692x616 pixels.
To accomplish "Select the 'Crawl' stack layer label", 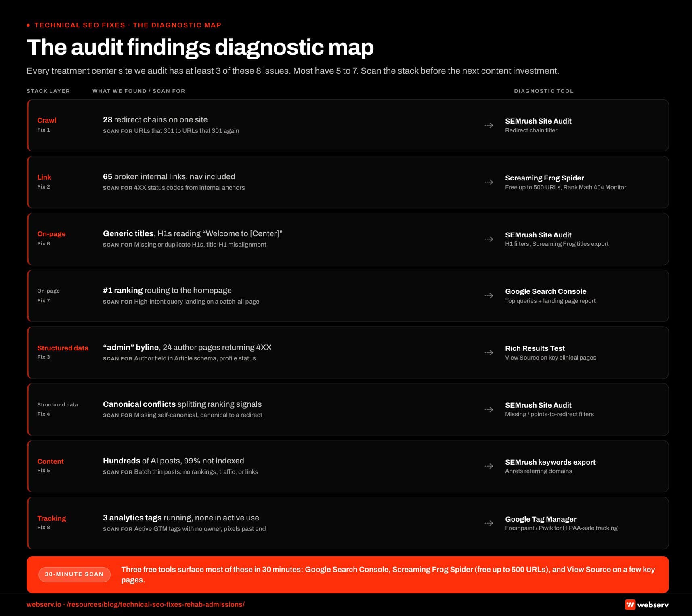I will 47,120.
